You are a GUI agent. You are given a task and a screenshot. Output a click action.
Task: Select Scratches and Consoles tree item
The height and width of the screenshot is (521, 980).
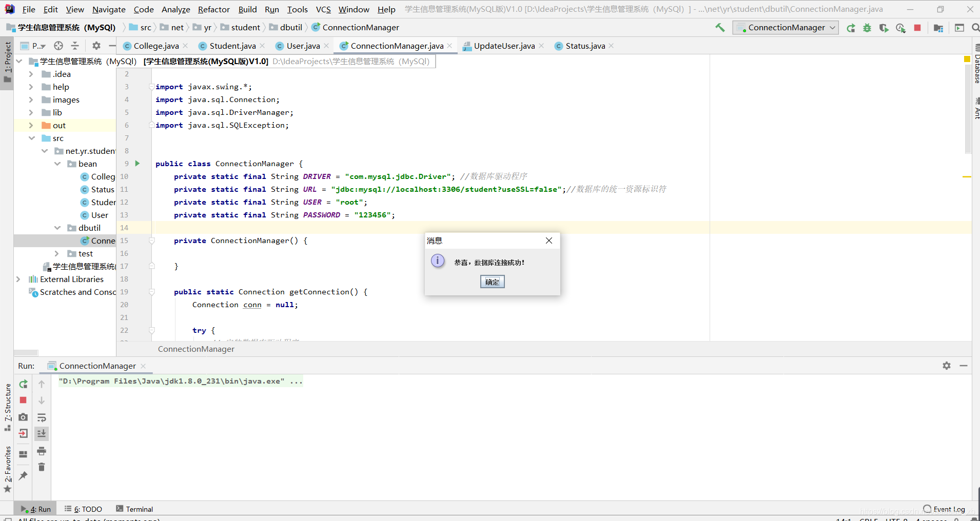72,292
